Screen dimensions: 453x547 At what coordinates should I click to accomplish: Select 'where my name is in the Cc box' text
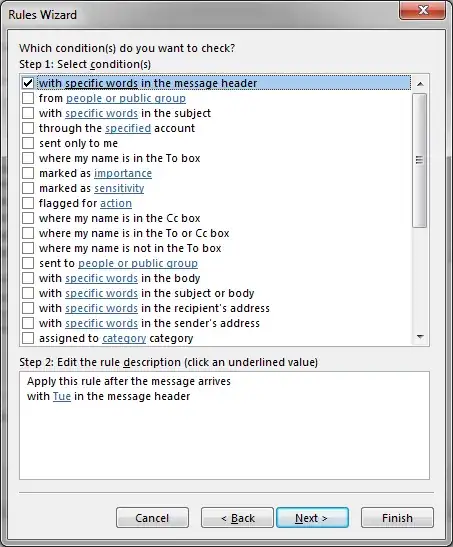120,218
